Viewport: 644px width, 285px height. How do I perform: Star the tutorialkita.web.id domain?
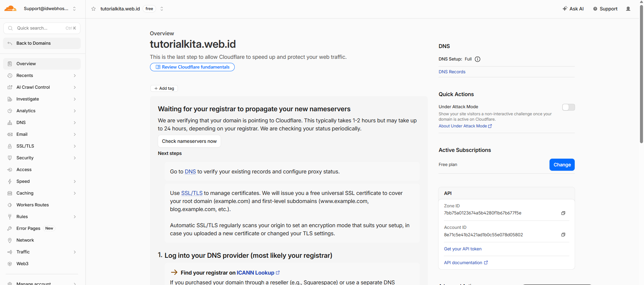93,9
